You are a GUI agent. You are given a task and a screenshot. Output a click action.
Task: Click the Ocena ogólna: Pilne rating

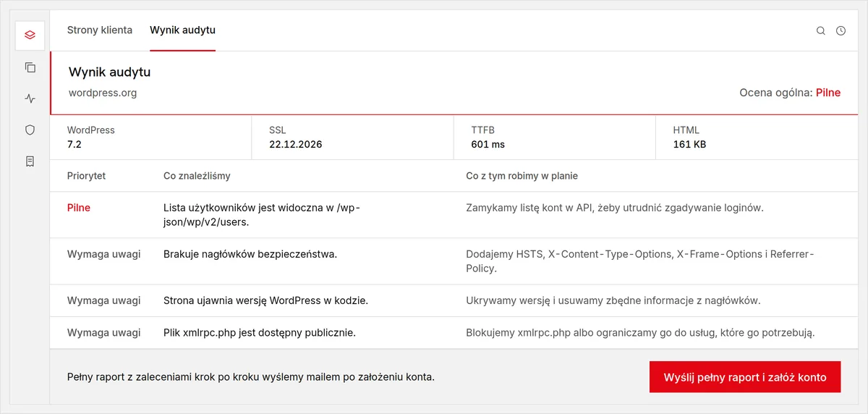[790, 93]
